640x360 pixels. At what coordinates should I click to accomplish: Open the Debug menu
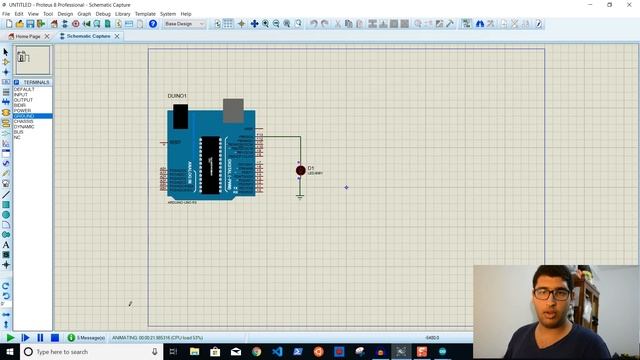pos(103,14)
